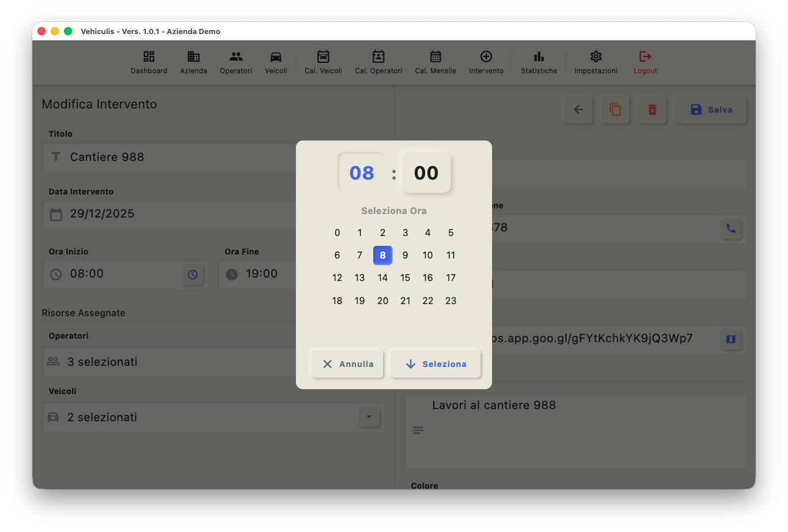Screen dimensions: 788x532
Task: Switch to the minutes 00 field
Action: click(x=426, y=173)
